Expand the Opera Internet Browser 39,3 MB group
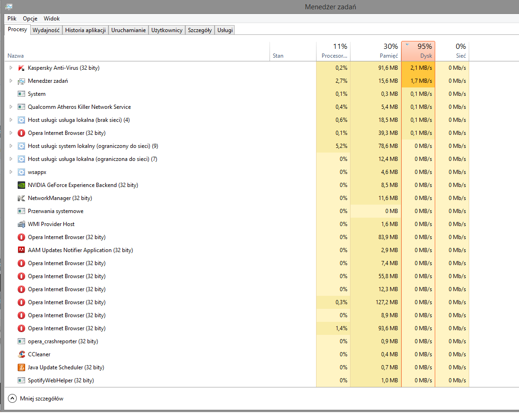This screenshot has width=519, height=420. [x=11, y=133]
